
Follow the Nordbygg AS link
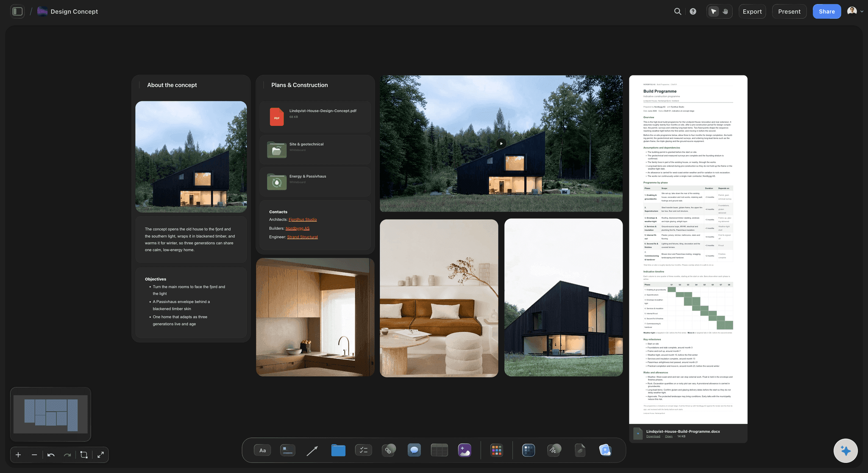298,228
